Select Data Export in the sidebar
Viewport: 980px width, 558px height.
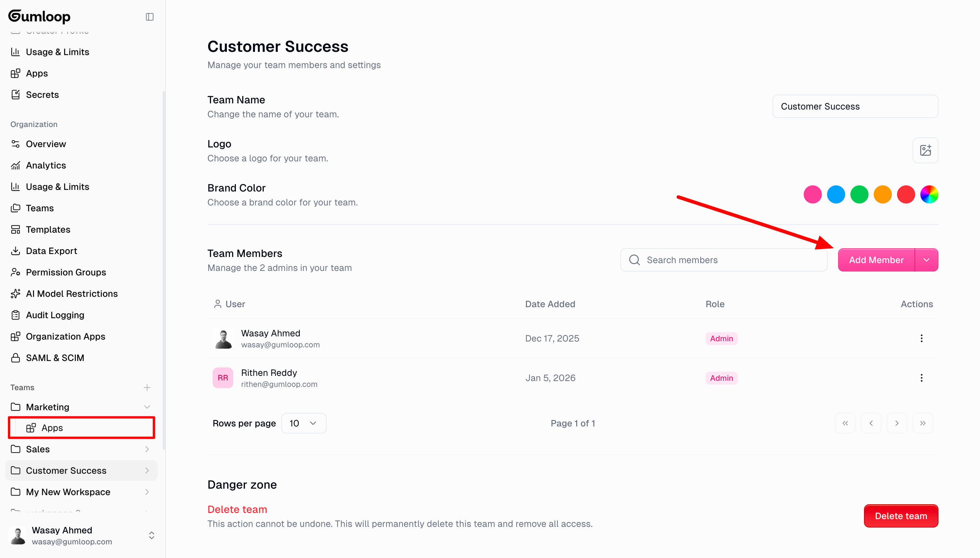51,250
